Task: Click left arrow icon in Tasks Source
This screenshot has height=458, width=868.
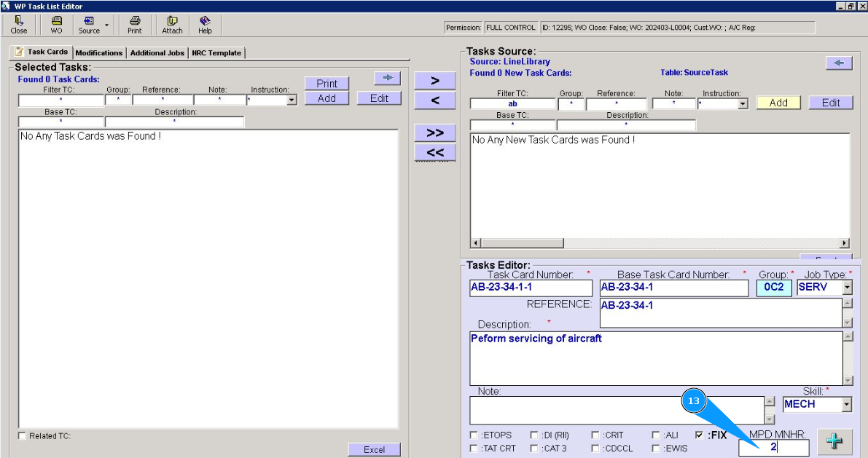Action: point(838,63)
